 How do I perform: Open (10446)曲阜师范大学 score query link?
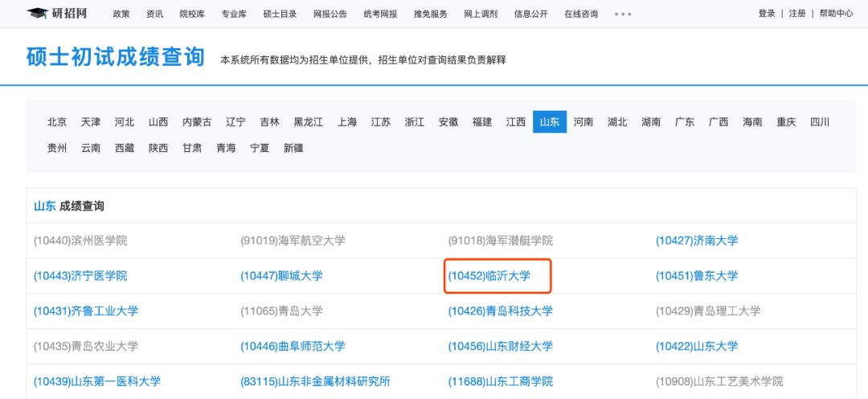tap(293, 347)
